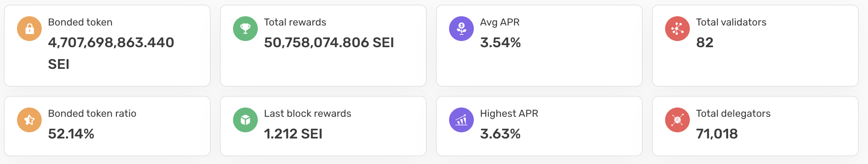The height and width of the screenshot is (164, 868).
Task: Click the green trophy Total rewards icon
Action: [x=245, y=29]
